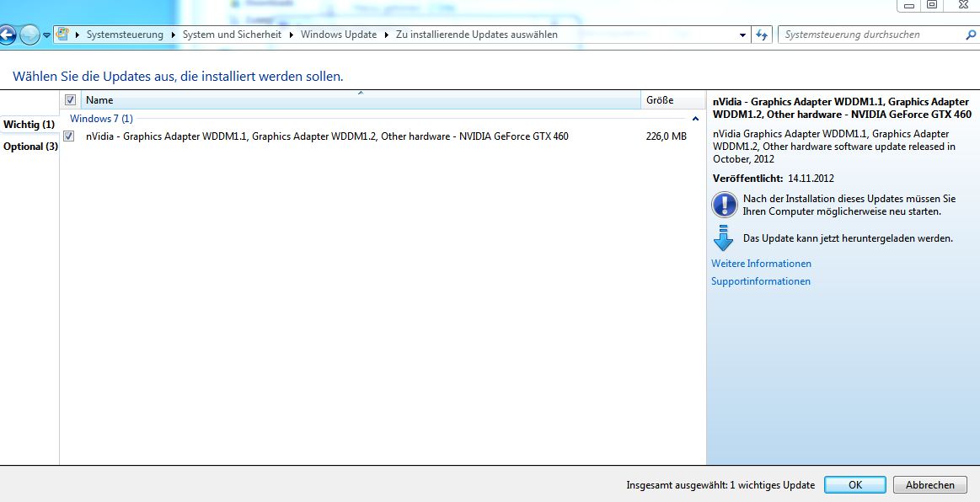Toggle the select-all checkbox in header

[x=70, y=100]
